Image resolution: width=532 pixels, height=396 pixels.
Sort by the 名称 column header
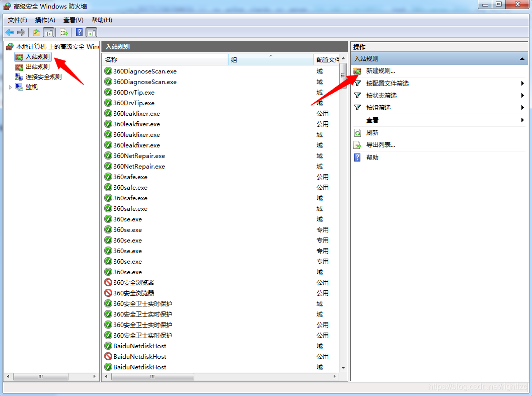(x=165, y=60)
